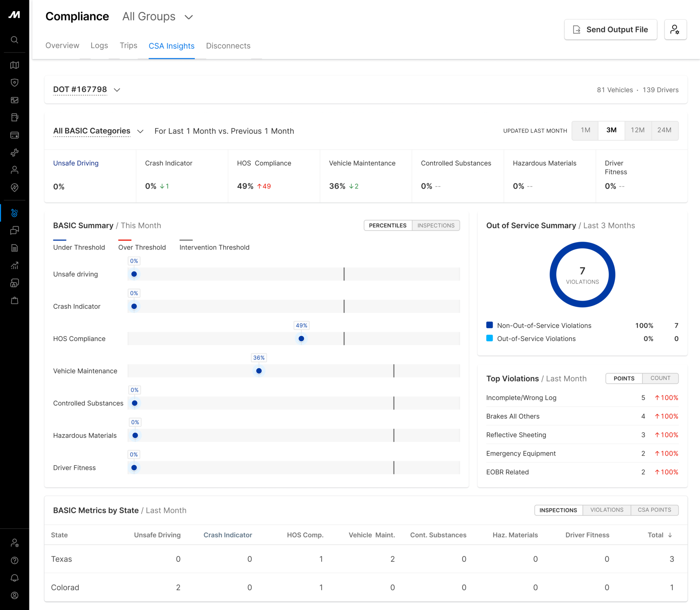Switch BASIC Metrics by State to Violations view
Viewport: 700px width, 610px height.
pyautogui.click(x=606, y=510)
